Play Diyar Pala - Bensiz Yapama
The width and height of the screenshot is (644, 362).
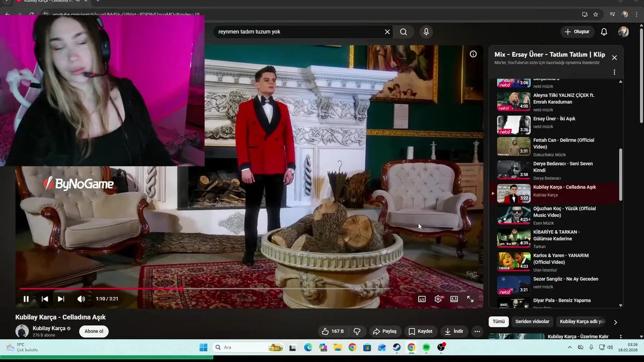point(553,303)
